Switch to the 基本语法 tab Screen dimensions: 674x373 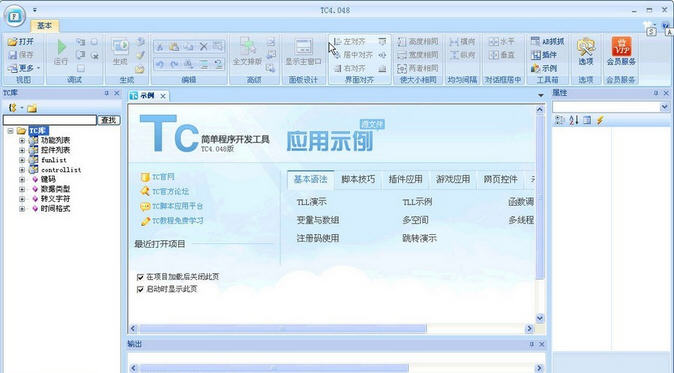coord(310,180)
